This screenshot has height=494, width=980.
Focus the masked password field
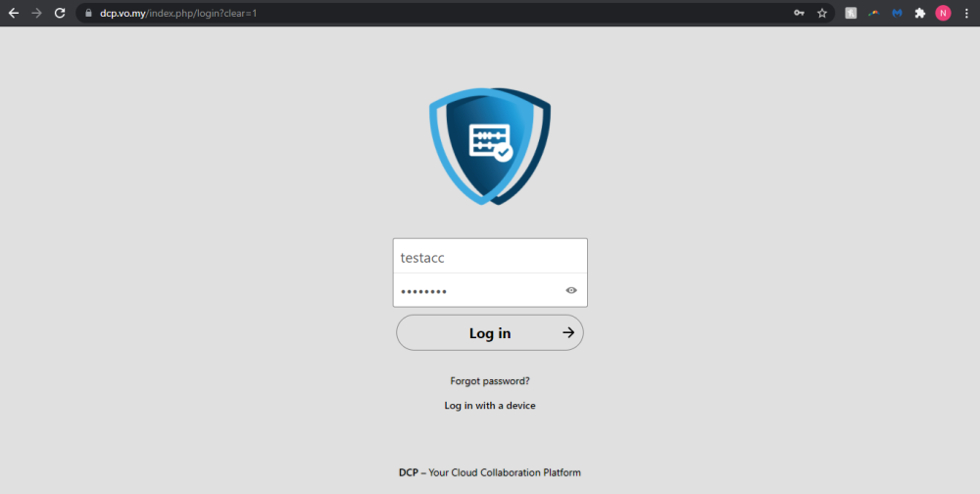click(x=475, y=290)
